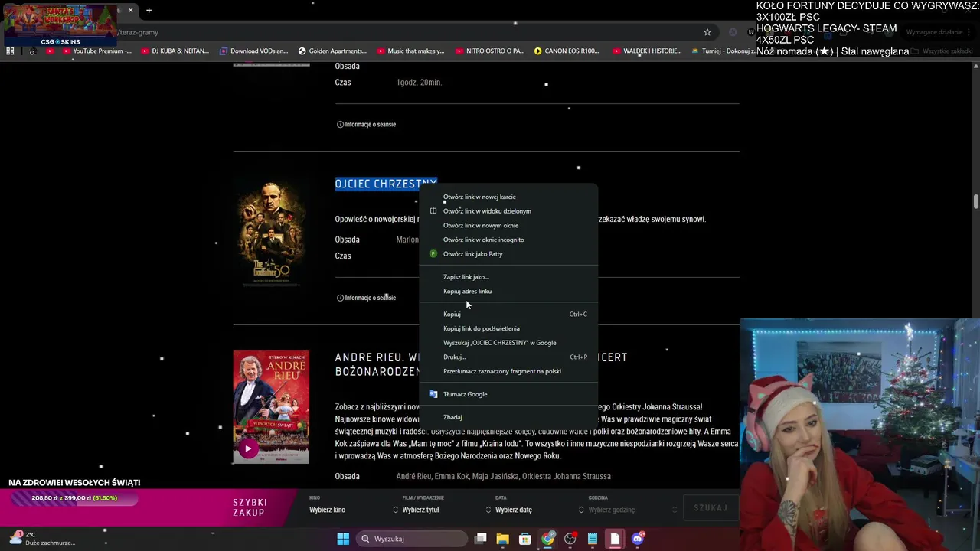
Task: Open 'Informacje o seansie' under Ojciec Chrzestny
Action: tap(366, 298)
